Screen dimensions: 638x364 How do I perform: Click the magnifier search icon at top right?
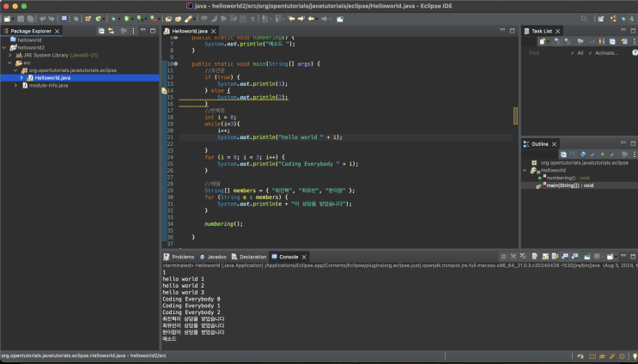pos(584,19)
